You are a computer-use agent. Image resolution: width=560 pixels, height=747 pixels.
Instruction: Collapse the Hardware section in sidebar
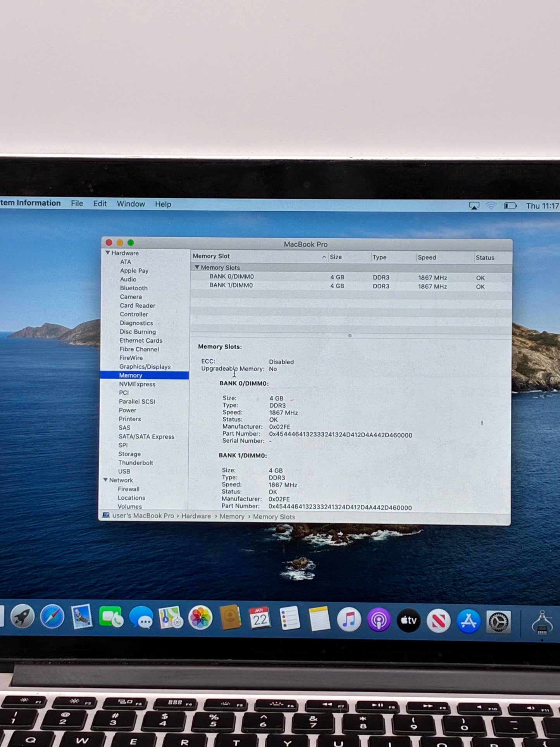click(108, 253)
